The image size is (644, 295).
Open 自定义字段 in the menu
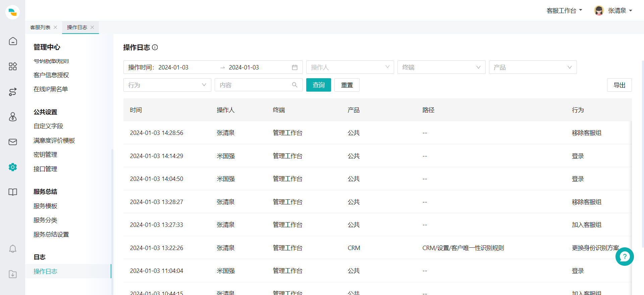point(48,126)
